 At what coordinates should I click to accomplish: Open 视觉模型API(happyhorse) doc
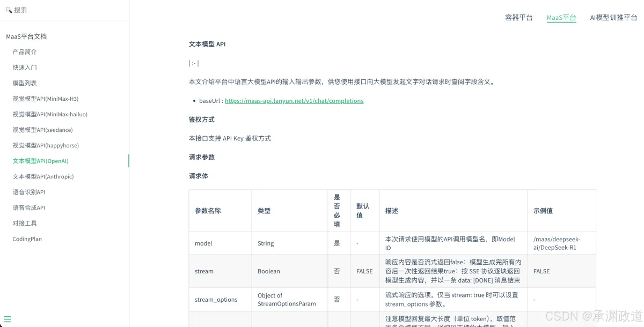click(x=46, y=145)
